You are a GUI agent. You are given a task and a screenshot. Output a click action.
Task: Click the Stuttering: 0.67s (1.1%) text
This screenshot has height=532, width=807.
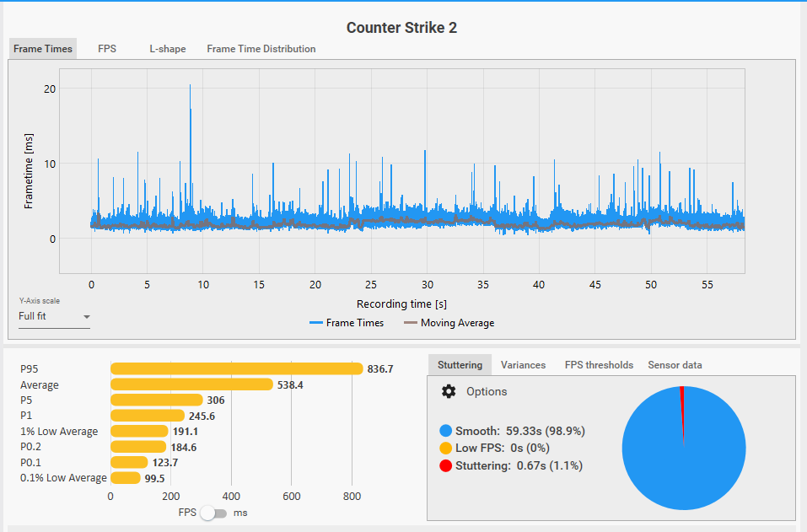coord(519,465)
